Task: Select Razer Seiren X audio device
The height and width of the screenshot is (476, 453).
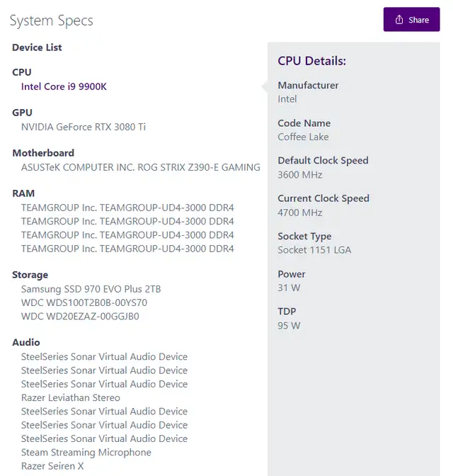Action: point(52,466)
